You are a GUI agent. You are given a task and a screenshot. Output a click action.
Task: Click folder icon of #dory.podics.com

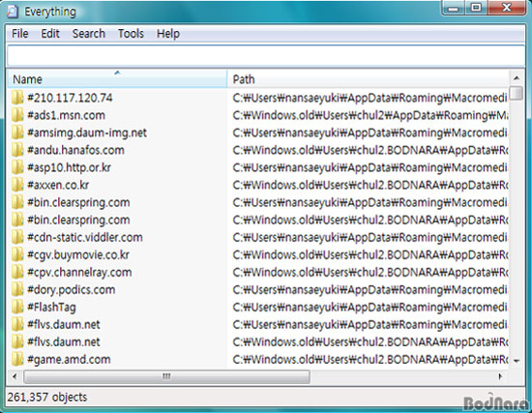[x=17, y=289]
